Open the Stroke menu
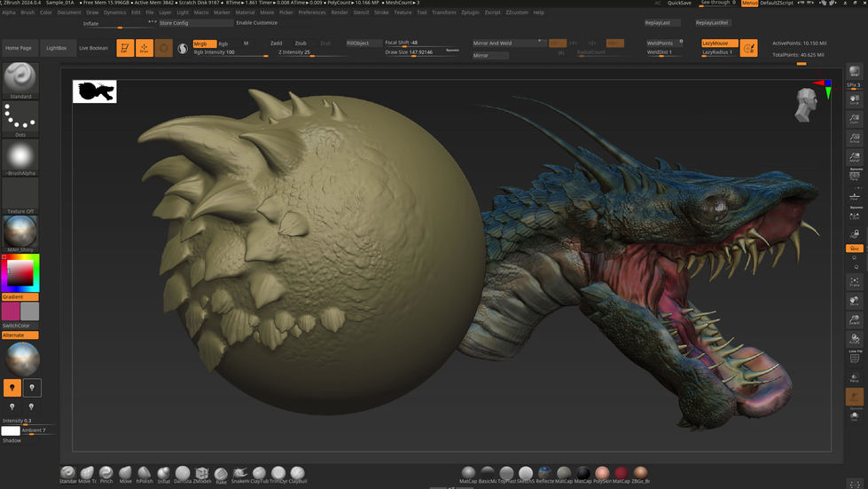Viewport: 868px width, 489px height. pos(381,12)
